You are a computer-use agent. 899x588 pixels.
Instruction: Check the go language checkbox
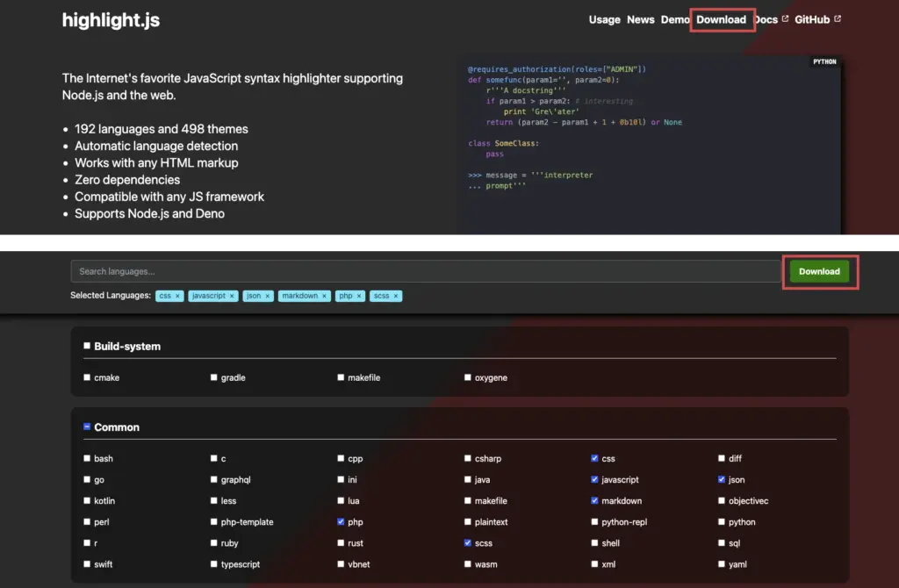click(x=87, y=479)
